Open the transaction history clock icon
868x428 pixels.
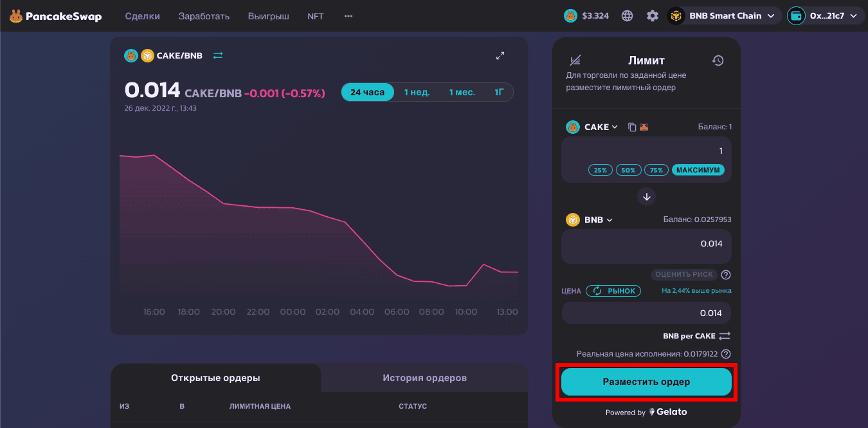718,60
